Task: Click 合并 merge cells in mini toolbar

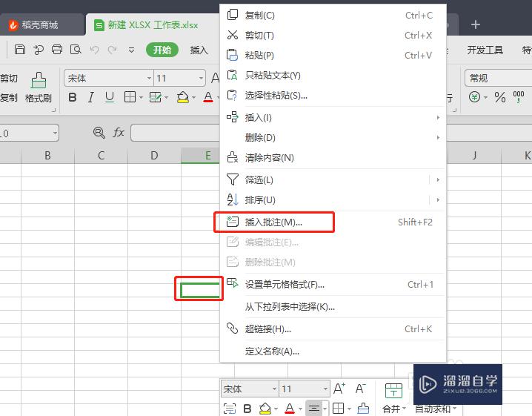Action: tap(393, 398)
